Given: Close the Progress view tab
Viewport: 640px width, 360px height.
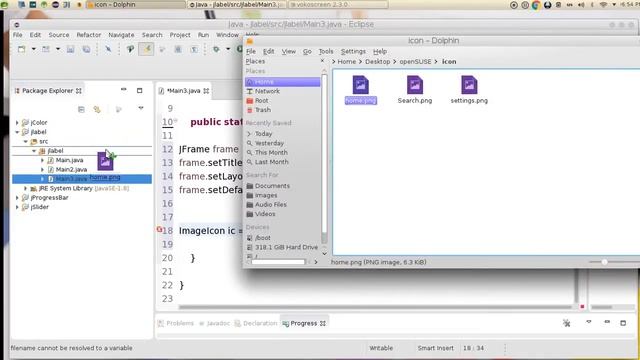Looking at the screenshot, I should click(323, 323).
